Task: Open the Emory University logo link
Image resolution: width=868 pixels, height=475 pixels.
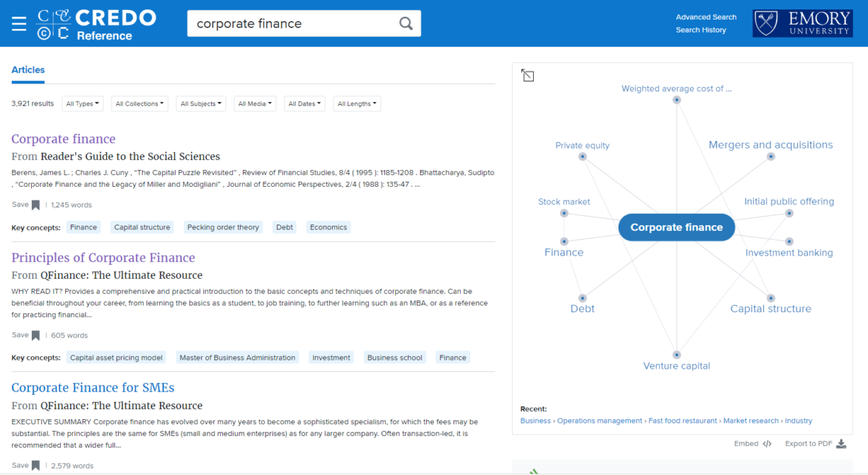Action: click(802, 23)
